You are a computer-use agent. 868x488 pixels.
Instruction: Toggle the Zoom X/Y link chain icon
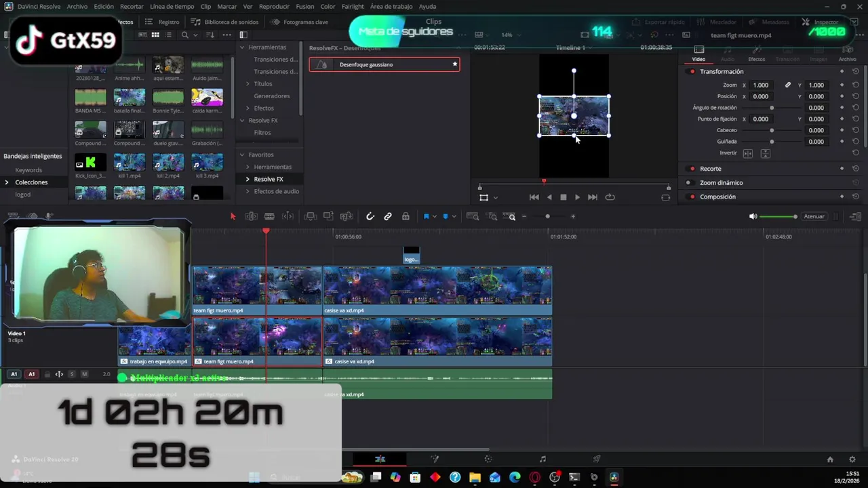click(788, 85)
